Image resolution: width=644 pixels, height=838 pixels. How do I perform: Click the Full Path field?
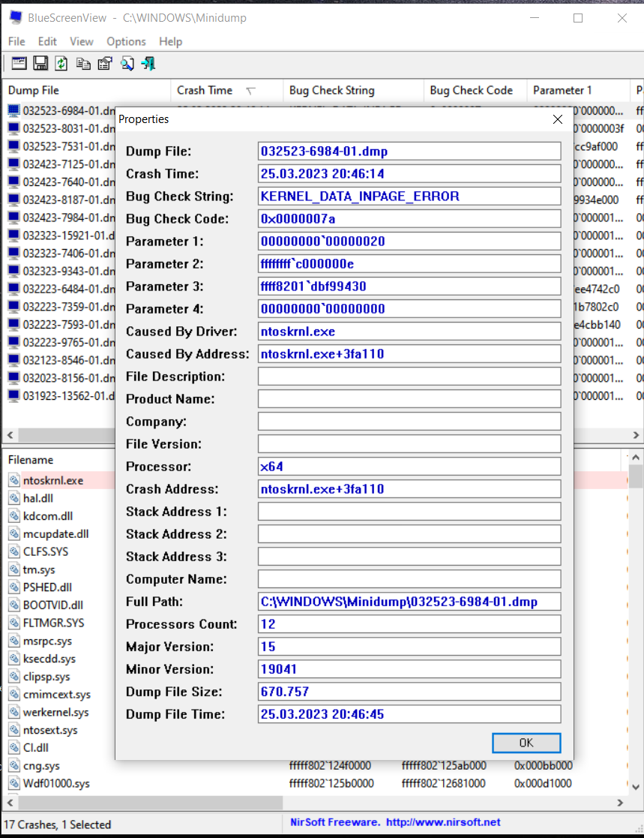(409, 602)
